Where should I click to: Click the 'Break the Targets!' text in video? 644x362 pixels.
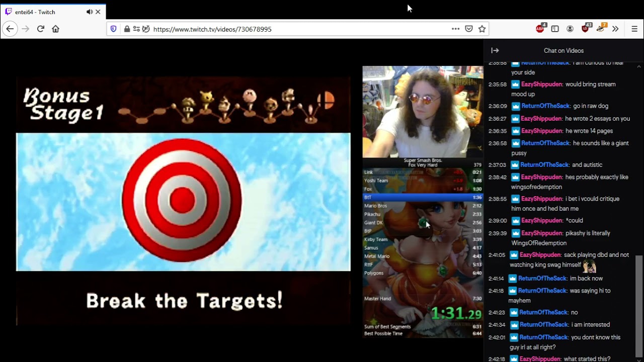184,301
